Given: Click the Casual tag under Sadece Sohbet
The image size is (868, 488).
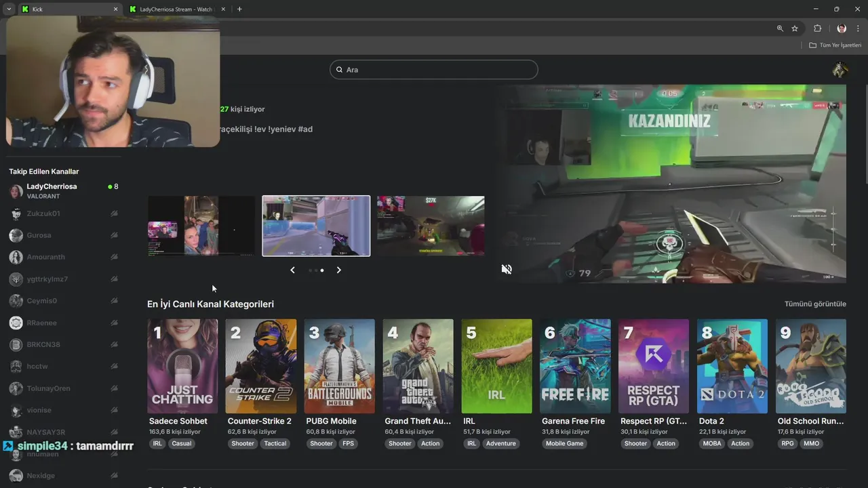Looking at the screenshot, I should [x=182, y=443].
